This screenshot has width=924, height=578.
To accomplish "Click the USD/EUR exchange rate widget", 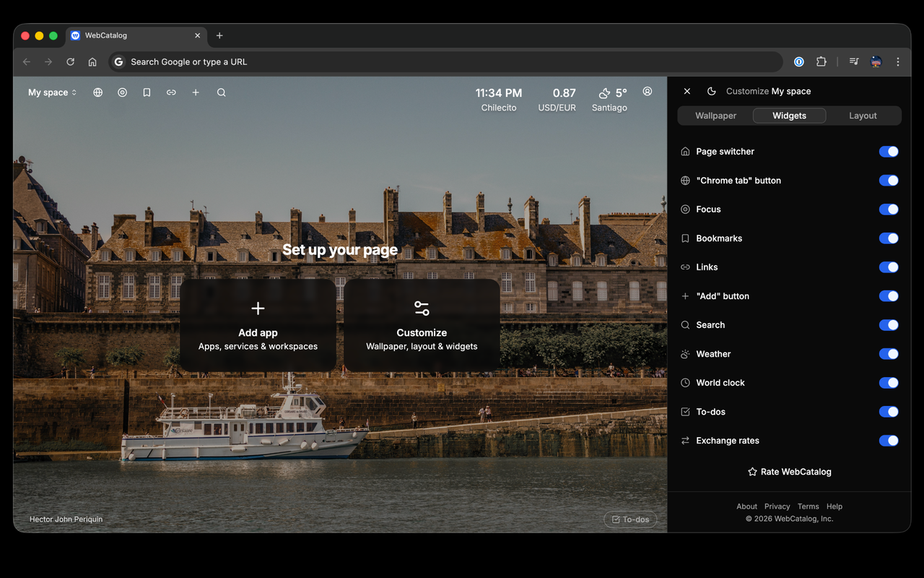I will point(557,100).
